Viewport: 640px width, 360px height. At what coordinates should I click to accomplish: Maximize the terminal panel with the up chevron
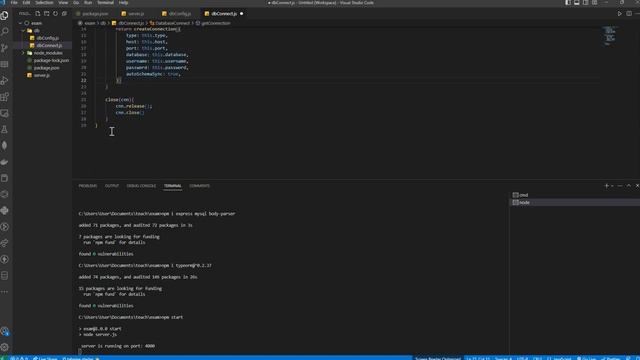coord(629,186)
